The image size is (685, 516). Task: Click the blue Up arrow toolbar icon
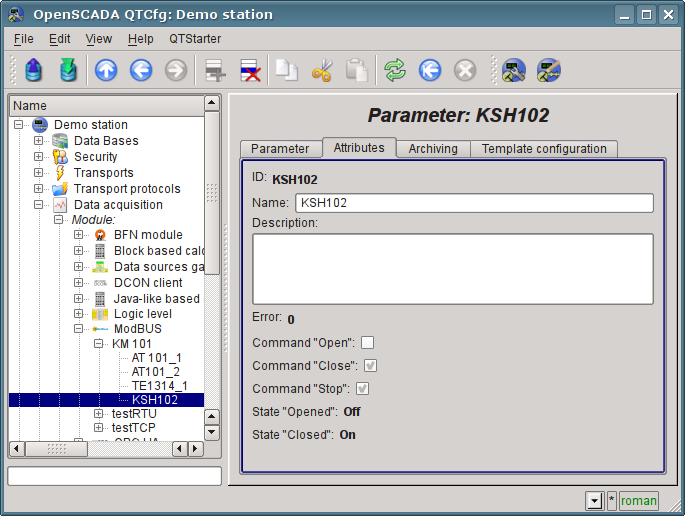pos(106,70)
